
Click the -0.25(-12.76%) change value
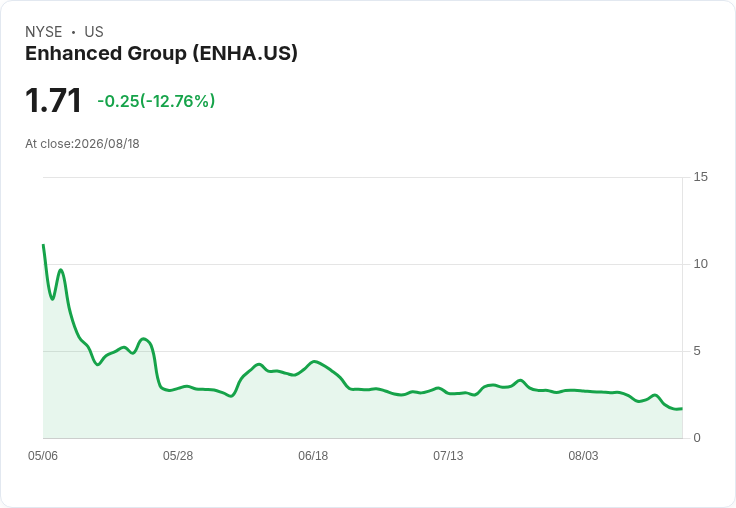point(156,101)
